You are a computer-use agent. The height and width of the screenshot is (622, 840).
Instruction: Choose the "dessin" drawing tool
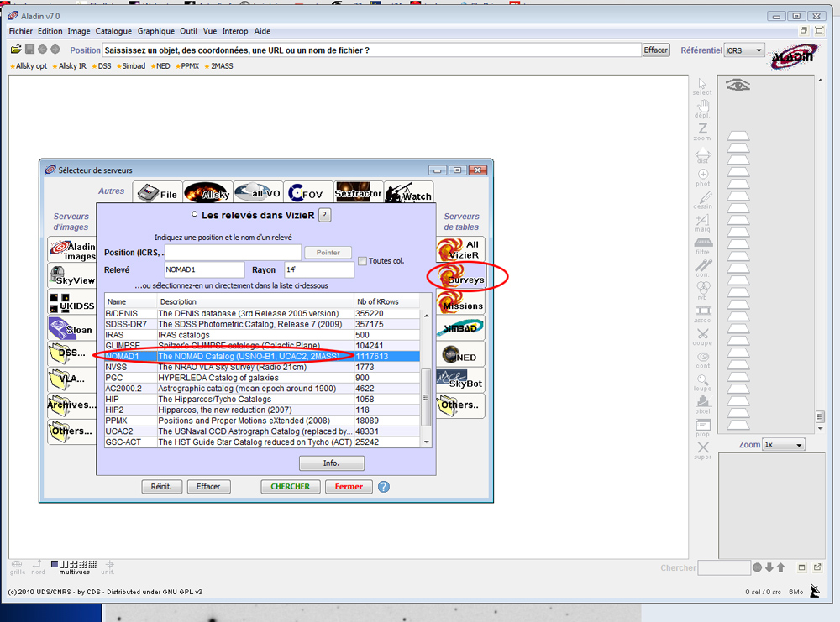tap(705, 195)
